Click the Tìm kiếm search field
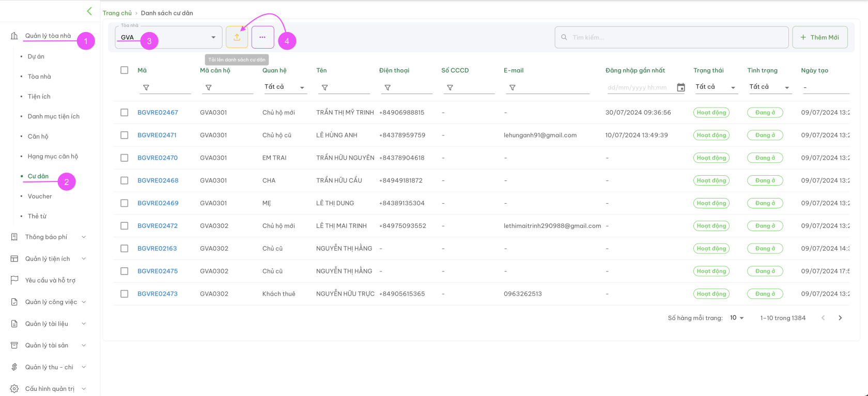 [672, 37]
